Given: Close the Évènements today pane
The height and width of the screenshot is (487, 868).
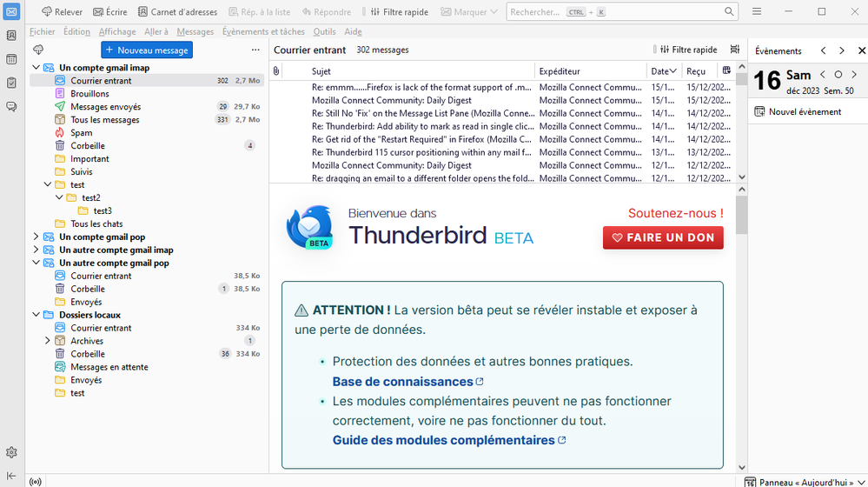Looking at the screenshot, I should [861, 50].
